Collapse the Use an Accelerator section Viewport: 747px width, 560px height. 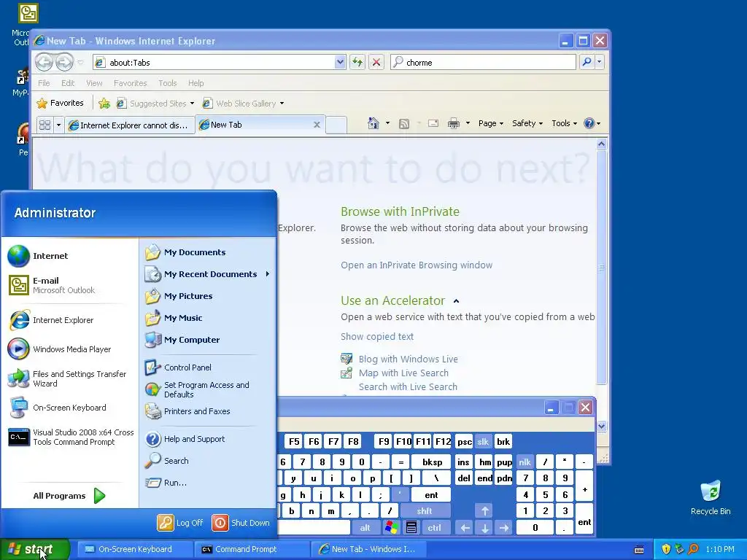pos(457,301)
